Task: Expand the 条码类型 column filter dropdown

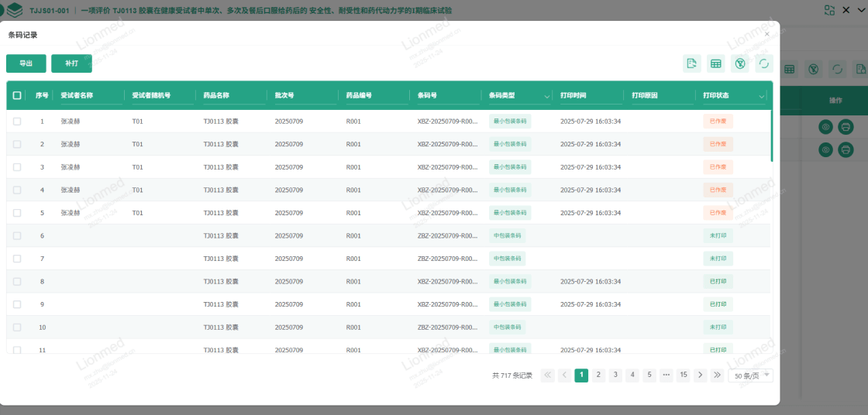Action: [x=547, y=97]
